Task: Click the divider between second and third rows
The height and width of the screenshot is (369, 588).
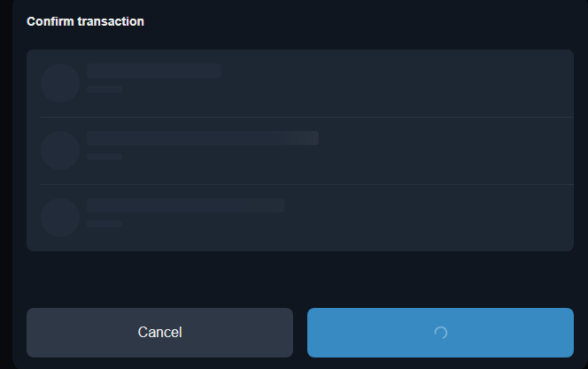Action: (307, 184)
